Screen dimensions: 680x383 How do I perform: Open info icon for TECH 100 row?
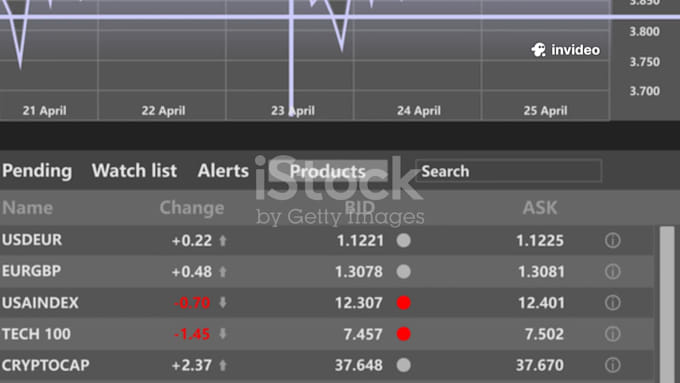(x=612, y=334)
